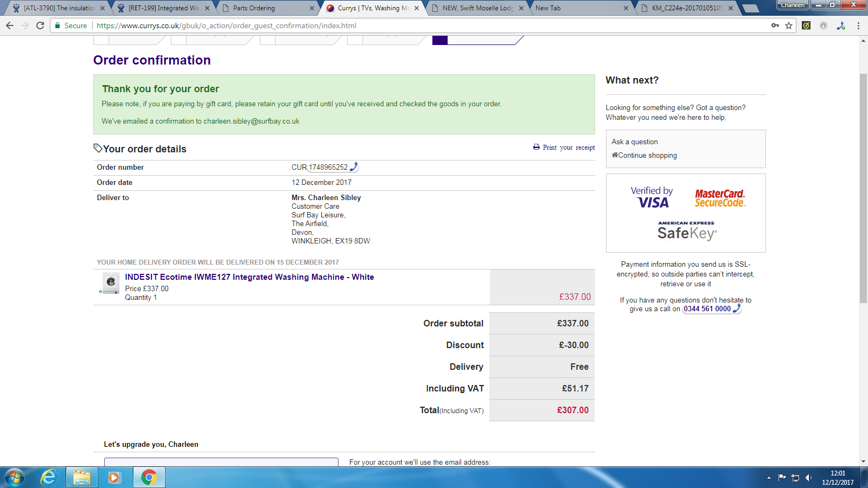Screen dimensions: 868x488
Task: Close the RET-199 Integrated tab
Action: point(207,8)
